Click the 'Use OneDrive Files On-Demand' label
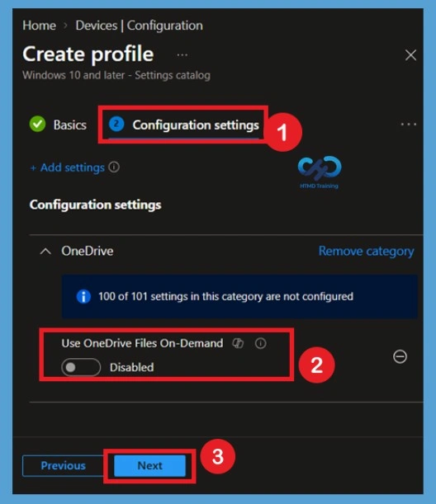This screenshot has width=436, height=504. point(142,343)
